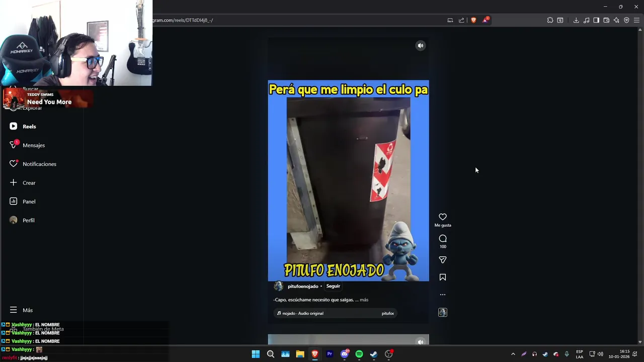Save the reel with bookmark icon
This screenshot has height=362, width=644.
click(443, 278)
